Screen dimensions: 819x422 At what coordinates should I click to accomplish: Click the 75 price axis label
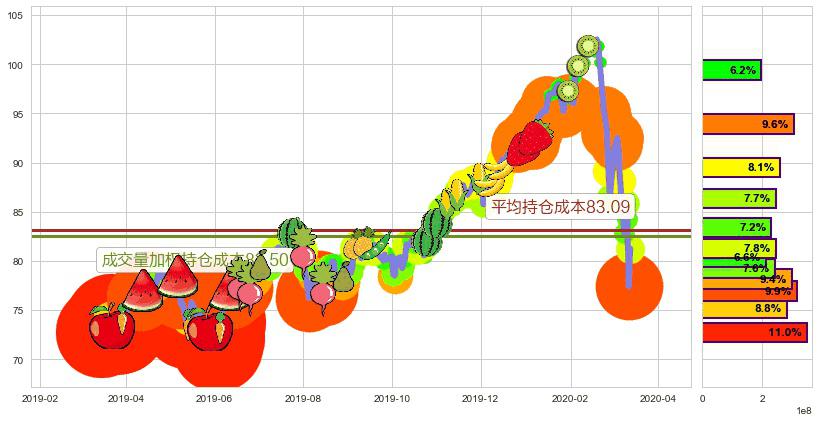pos(18,311)
